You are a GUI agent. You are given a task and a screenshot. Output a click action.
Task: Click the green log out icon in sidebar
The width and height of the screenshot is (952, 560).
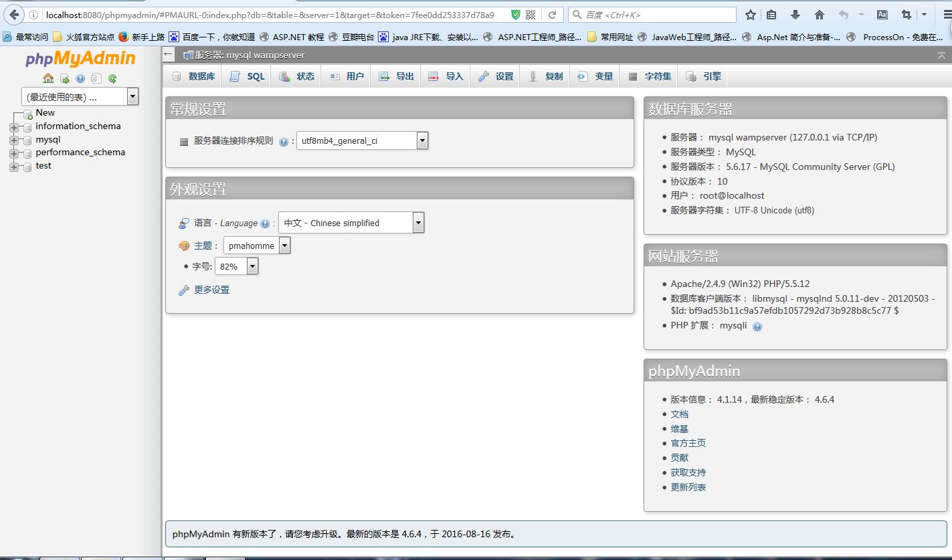click(64, 78)
